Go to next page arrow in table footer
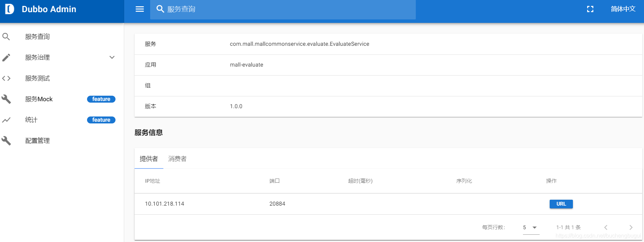 click(x=631, y=227)
